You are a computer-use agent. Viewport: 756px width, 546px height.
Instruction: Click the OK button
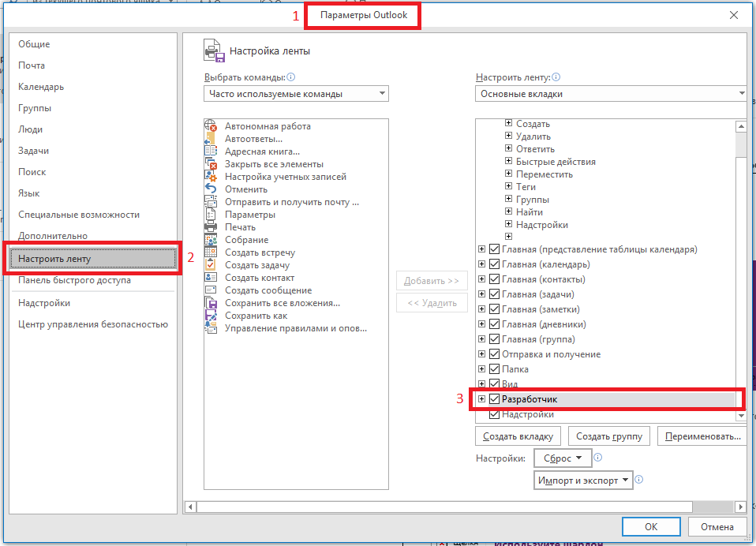651,527
